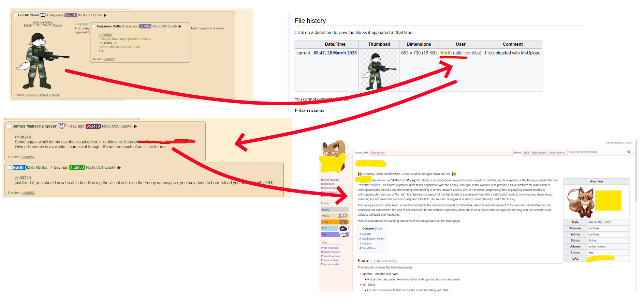Click the ID badge 9c70a8
The height and width of the screenshot is (306, 644).
tap(71, 15)
